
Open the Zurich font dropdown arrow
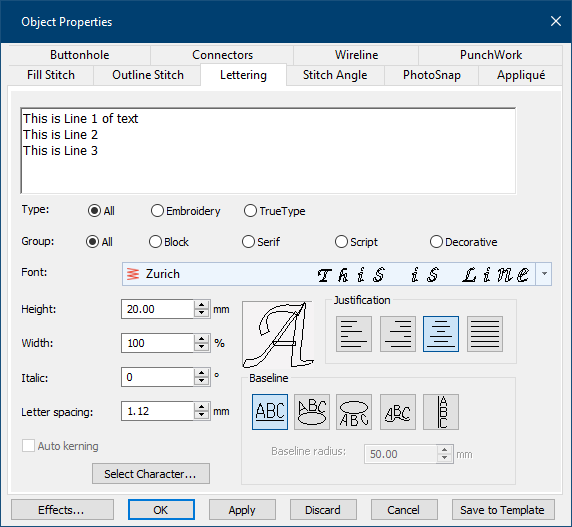pos(544,274)
